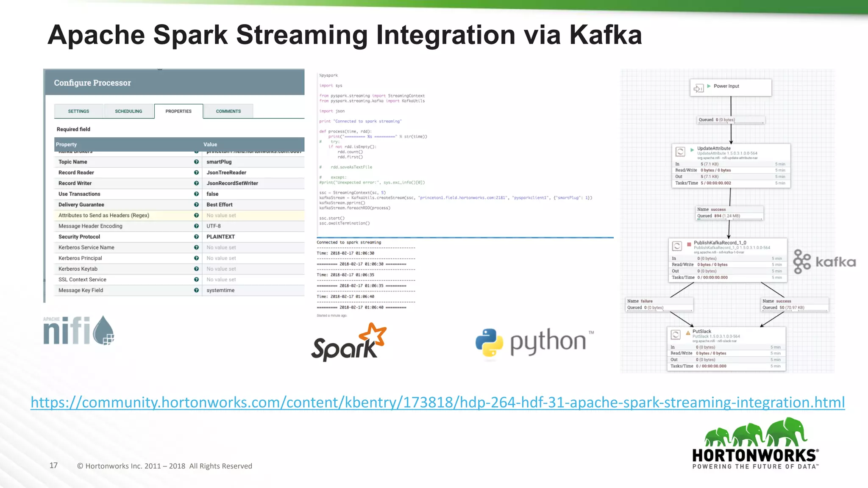The width and height of the screenshot is (868, 488).
Task: Open the COMMENTS tab
Action: coord(228,111)
